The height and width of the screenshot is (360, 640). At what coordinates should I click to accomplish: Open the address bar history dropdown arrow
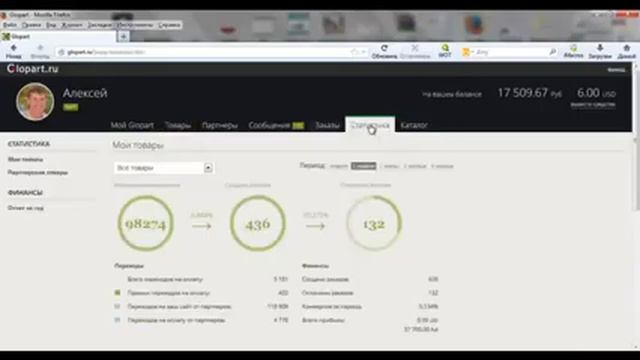point(363,52)
